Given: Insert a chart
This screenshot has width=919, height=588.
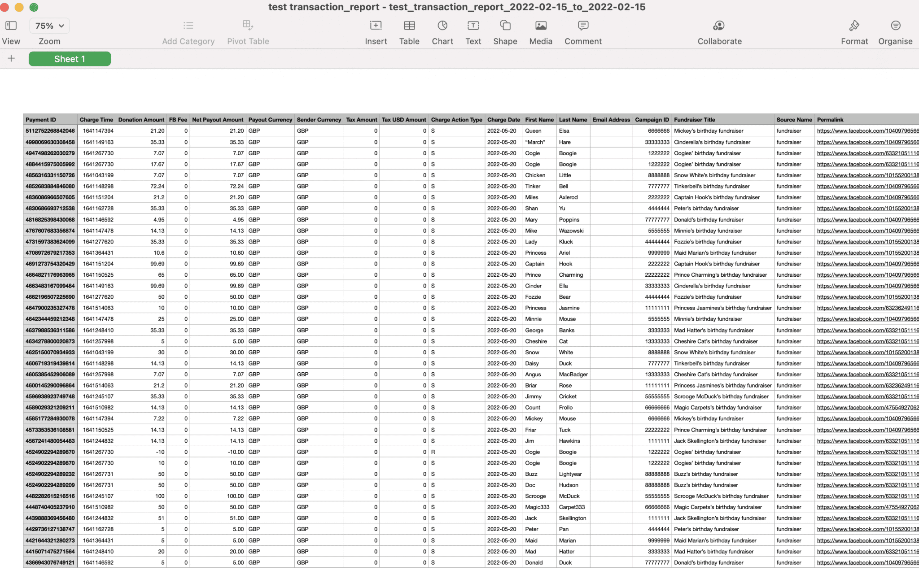Looking at the screenshot, I should coord(442,30).
